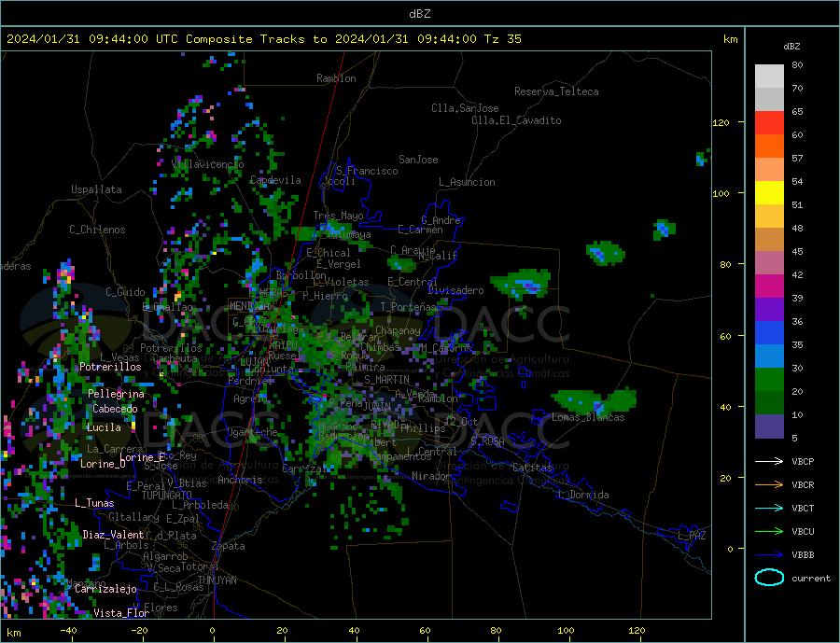Click the orange VBCR arrow icon
The width and height of the screenshot is (840, 643).
coord(769,484)
